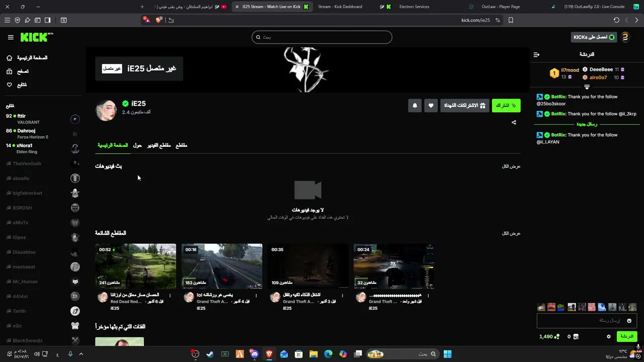Select the videos channel tab
Viewport: 644px width, 362px height.
pyautogui.click(x=159, y=145)
